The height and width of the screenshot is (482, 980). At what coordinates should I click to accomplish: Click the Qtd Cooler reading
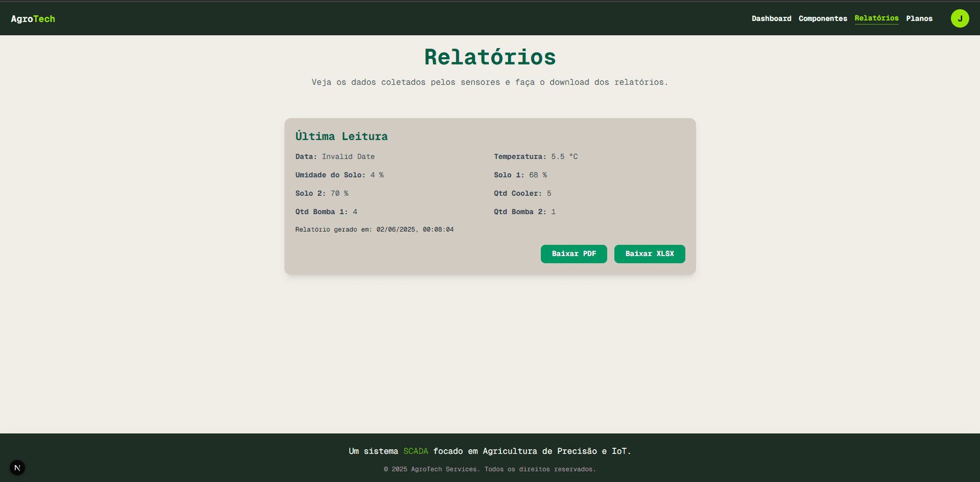pyautogui.click(x=549, y=193)
